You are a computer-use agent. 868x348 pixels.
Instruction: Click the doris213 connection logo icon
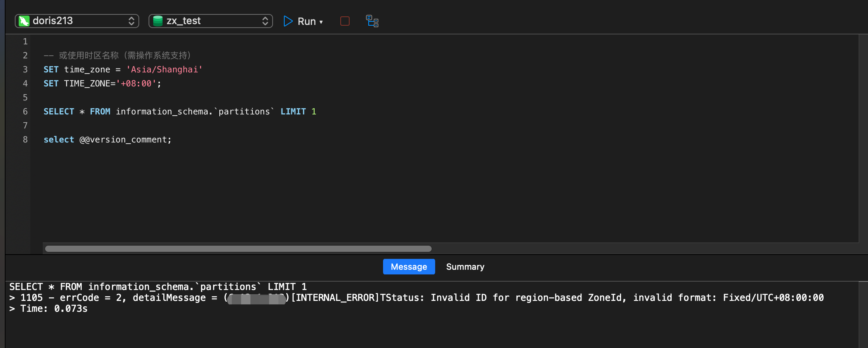(x=24, y=21)
